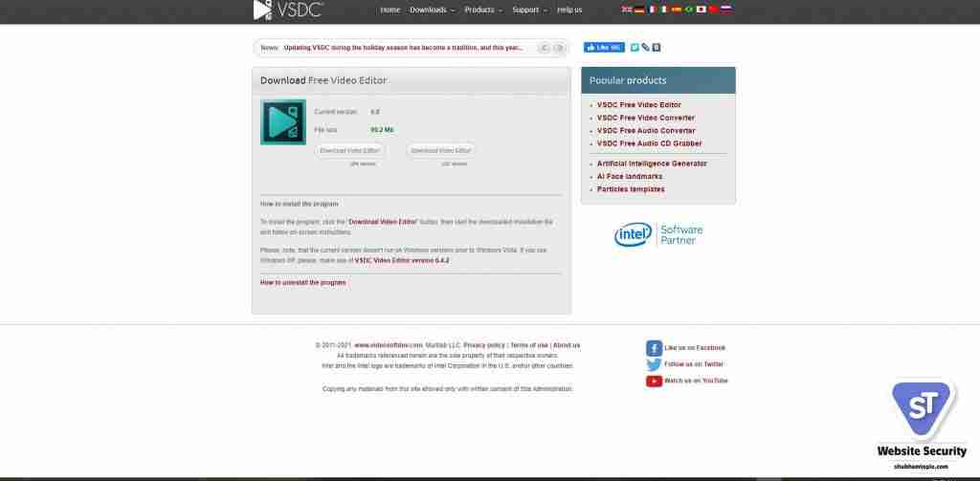Open the Help us menu item
The height and width of the screenshot is (481, 980).
tap(569, 10)
